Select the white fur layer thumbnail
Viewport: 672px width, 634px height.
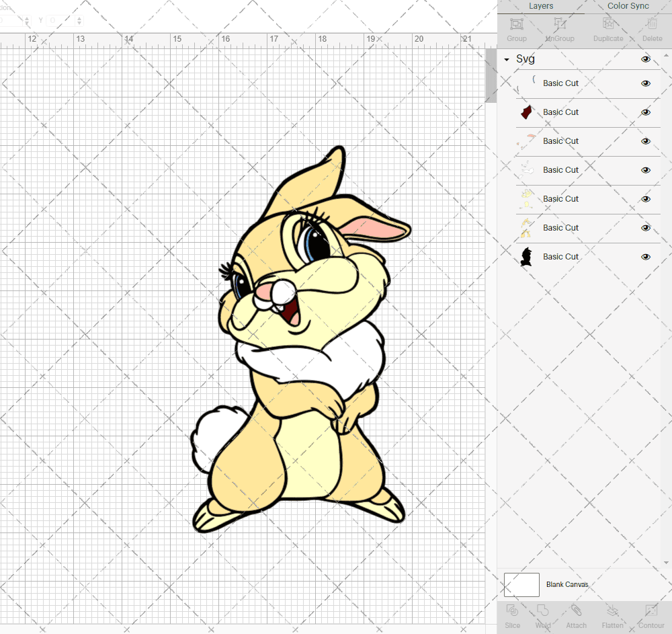click(x=526, y=169)
